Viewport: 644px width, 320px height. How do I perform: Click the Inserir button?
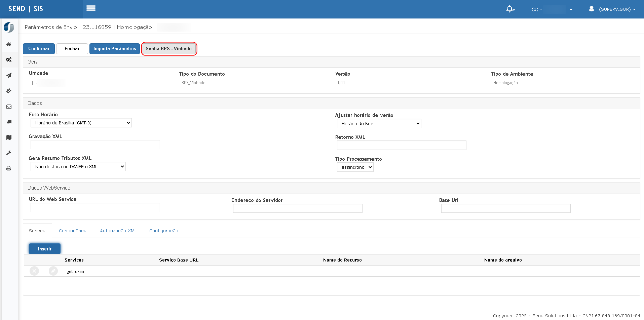pyautogui.click(x=45, y=249)
